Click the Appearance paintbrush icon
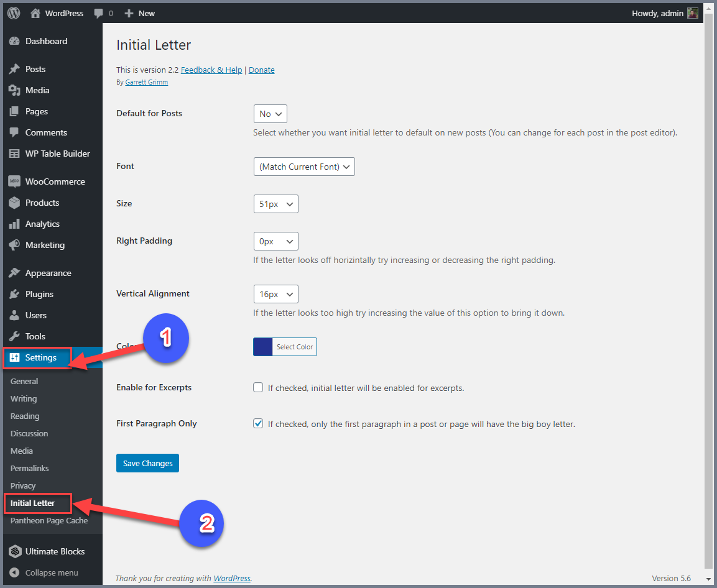Screen dimensions: 717x588 click(15, 273)
